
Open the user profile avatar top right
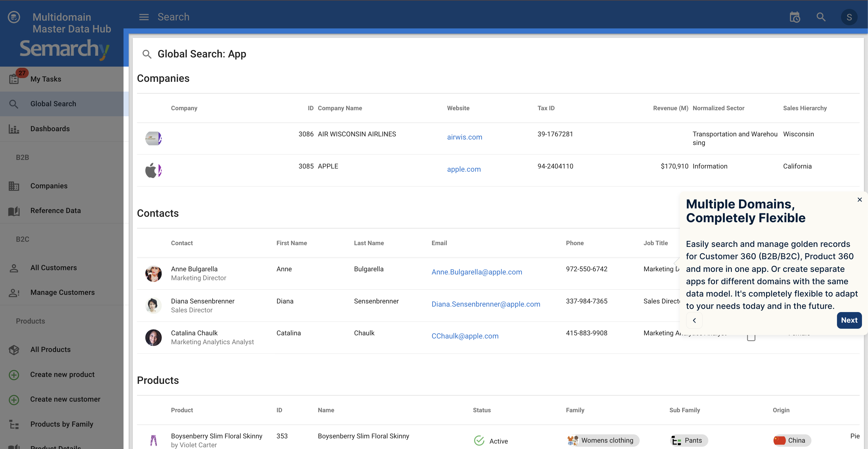(849, 17)
